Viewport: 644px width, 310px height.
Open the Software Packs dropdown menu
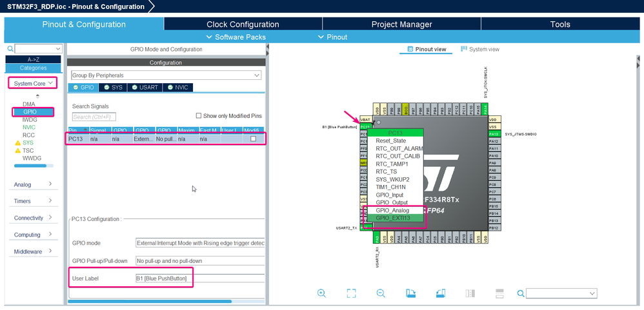coord(236,37)
